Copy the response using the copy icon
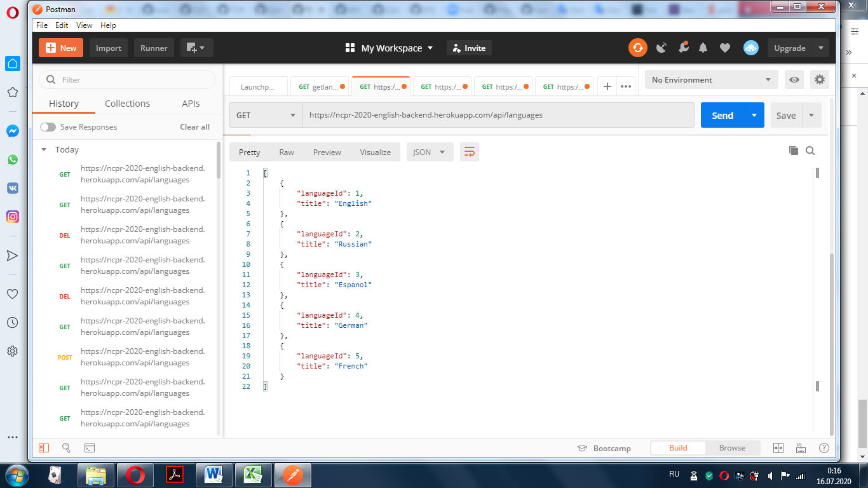The width and height of the screenshot is (868, 488). point(793,151)
